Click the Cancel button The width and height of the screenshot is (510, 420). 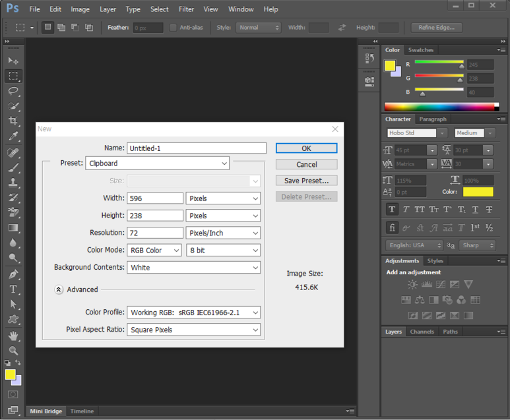point(306,164)
